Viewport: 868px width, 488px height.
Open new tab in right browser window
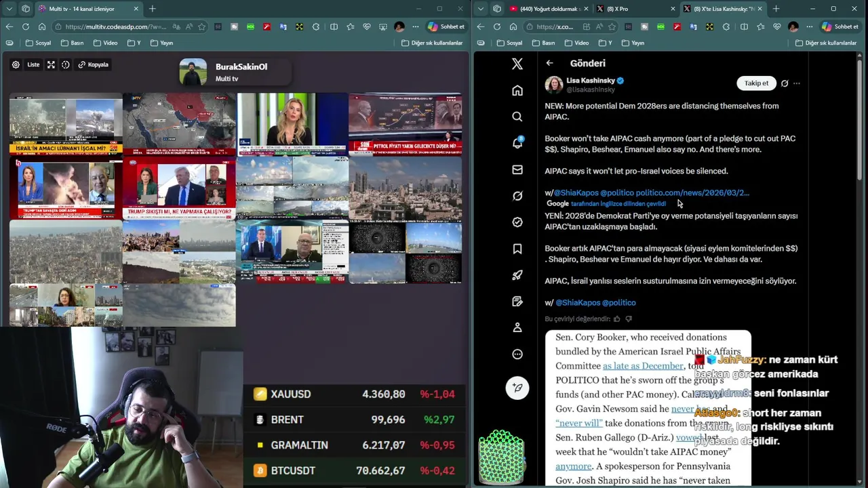point(776,9)
